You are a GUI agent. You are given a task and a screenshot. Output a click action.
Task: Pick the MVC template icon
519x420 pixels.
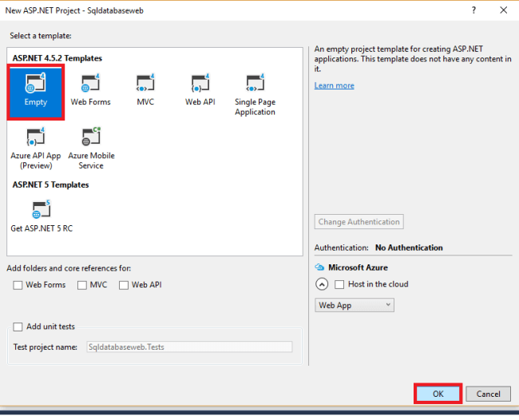pyautogui.click(x=145, y=83)
